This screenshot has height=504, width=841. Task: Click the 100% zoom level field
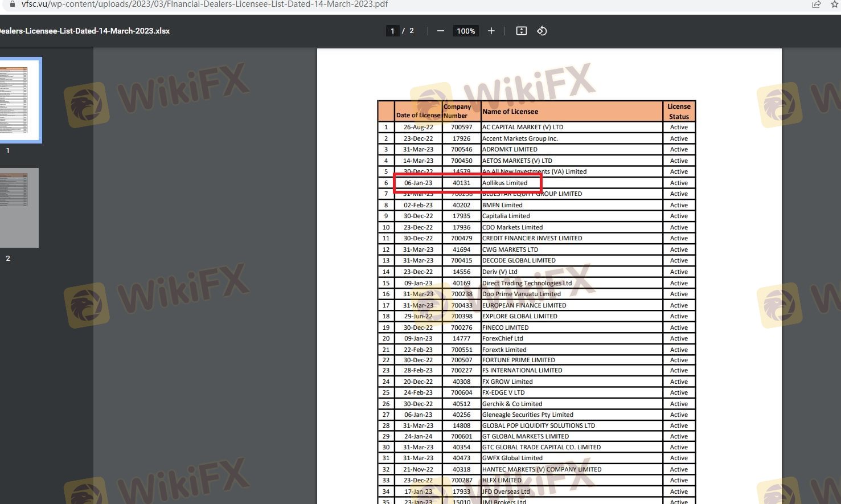click(465, 31)
